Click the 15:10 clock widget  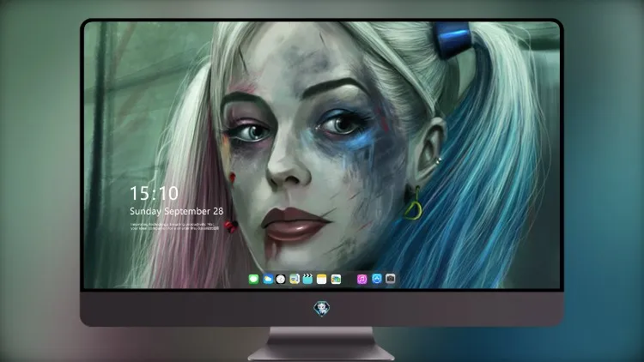click(x=154, y=193)
